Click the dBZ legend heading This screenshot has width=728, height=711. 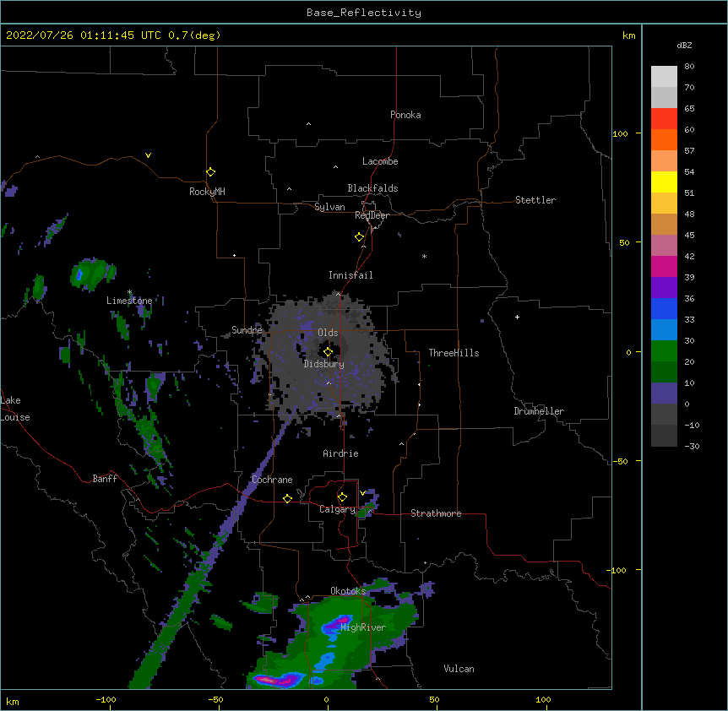tap(684, 46)
